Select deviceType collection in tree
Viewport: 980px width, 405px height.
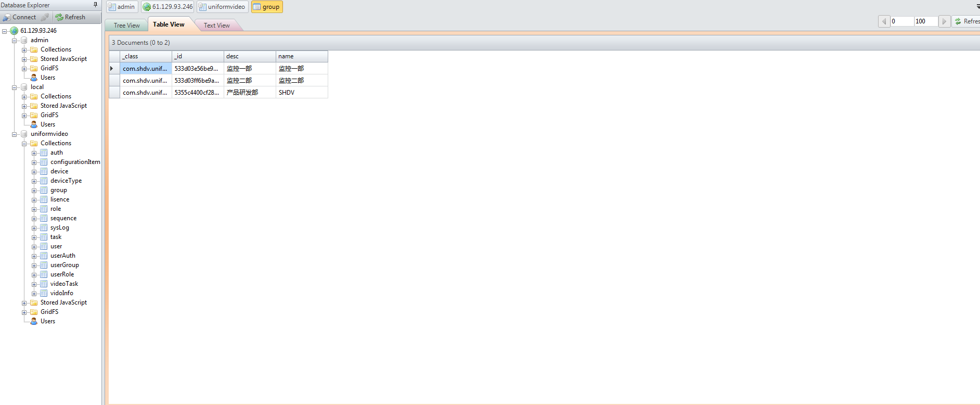[x=66, y=181]
